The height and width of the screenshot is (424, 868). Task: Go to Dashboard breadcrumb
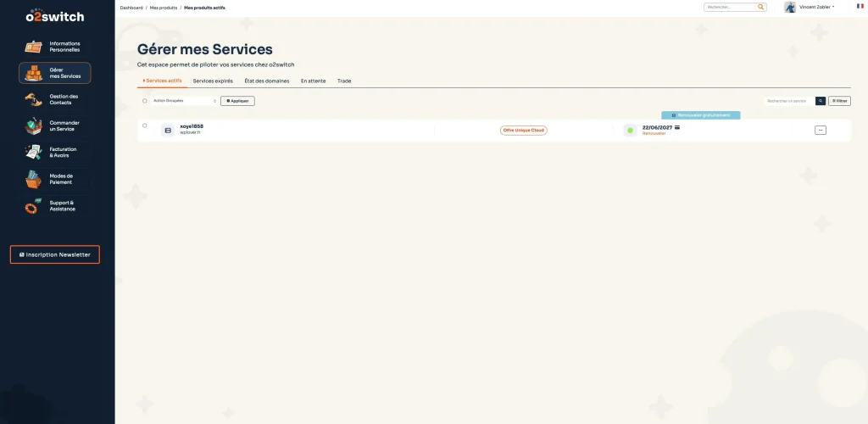tap(131, 8)
